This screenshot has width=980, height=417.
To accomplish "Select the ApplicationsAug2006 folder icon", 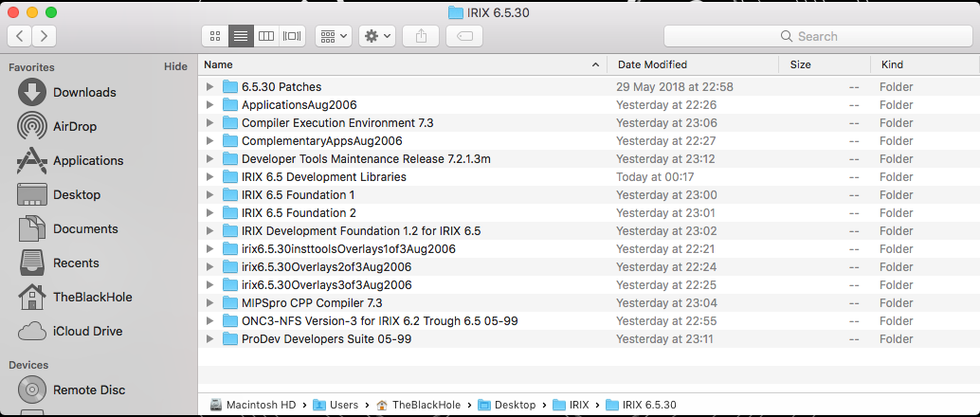I will click(230, 105).
